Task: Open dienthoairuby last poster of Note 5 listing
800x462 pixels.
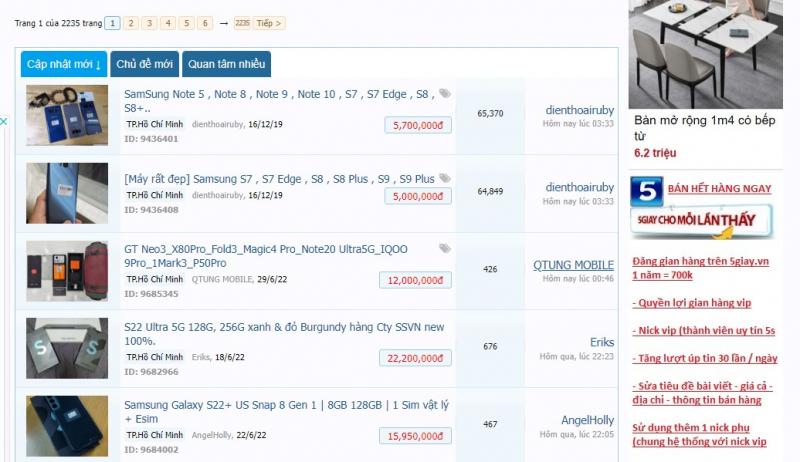Action: tap(580, 110)
